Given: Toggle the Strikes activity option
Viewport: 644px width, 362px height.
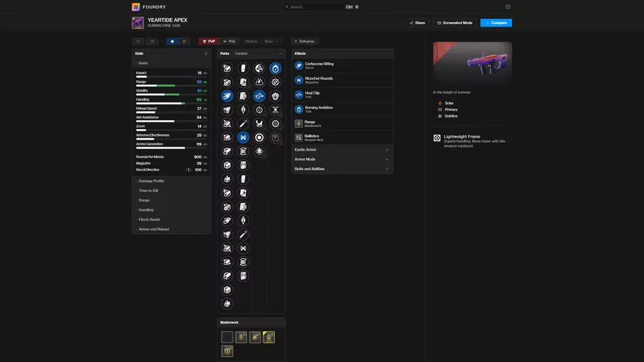Looking at the screenshot, I should [251, 41].
